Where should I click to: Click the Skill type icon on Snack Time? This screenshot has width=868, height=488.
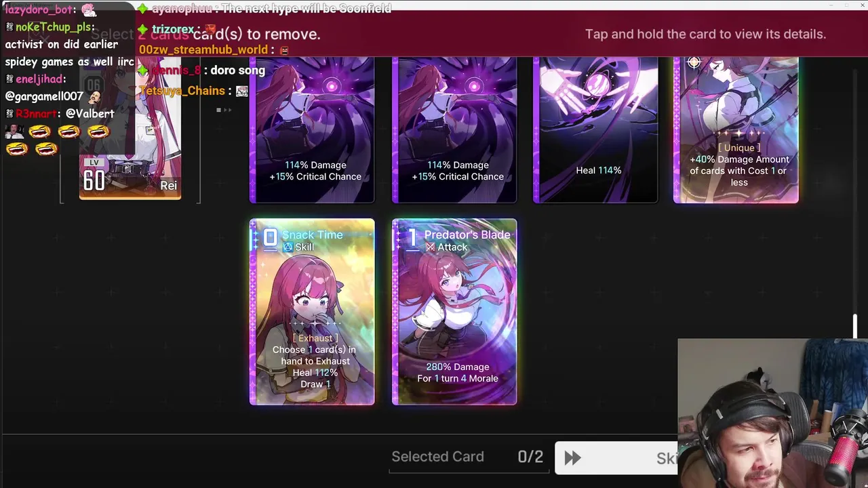coord(288,247)
